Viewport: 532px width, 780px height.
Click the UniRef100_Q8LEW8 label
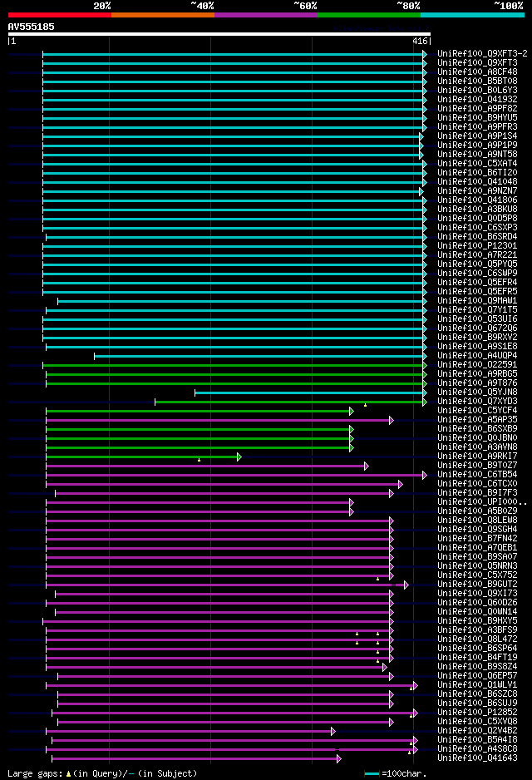click(x=477, y=520)
